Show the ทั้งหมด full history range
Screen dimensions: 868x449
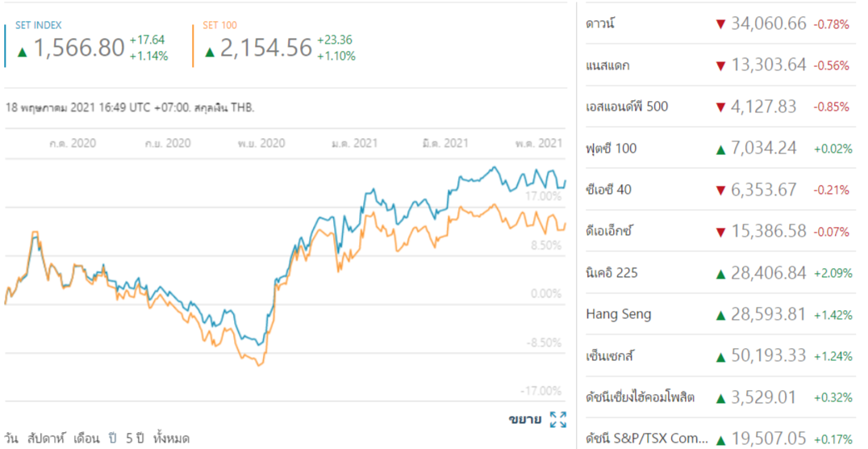coord(171,439)
